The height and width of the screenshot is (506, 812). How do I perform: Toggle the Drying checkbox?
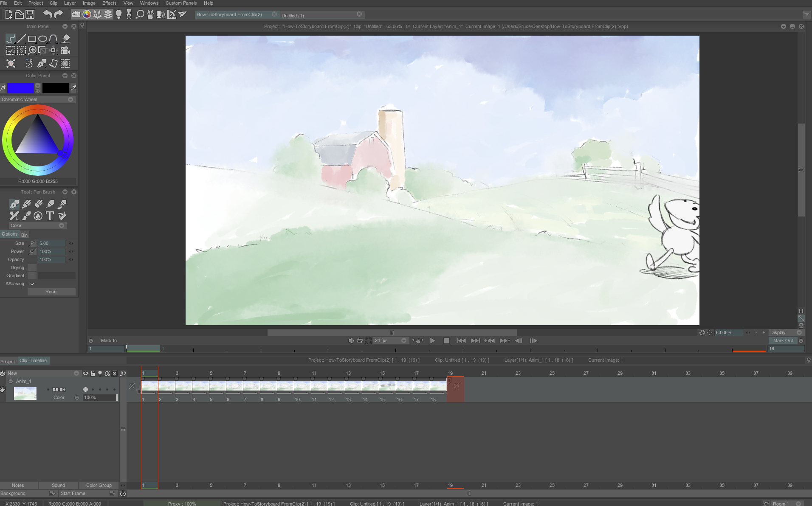[32, 268]
